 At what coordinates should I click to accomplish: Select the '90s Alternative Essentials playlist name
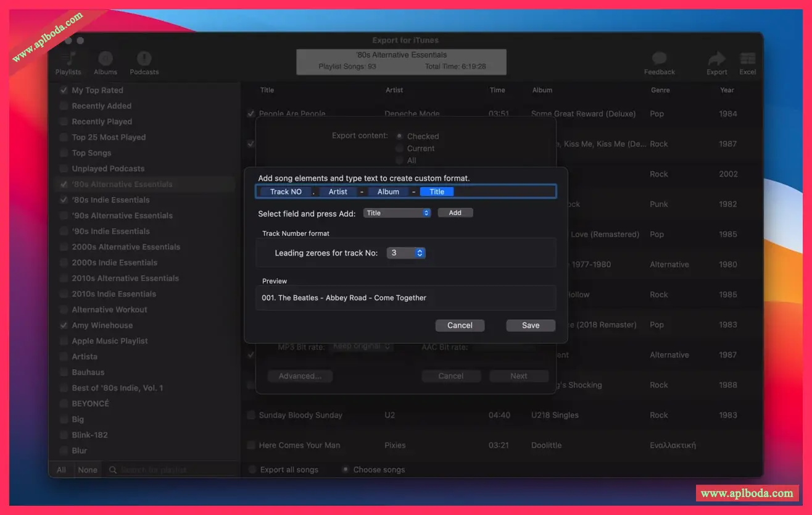point(122,216)
